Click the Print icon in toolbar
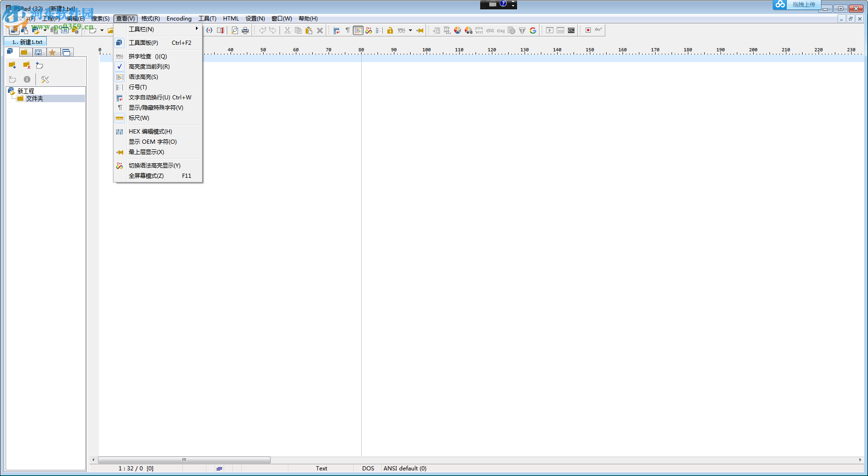The image size is (868, 476). coord(245,31)
